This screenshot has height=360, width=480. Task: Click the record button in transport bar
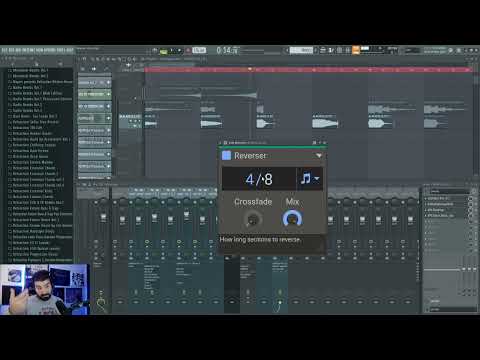pyautogui.click(x=188, y=50)
